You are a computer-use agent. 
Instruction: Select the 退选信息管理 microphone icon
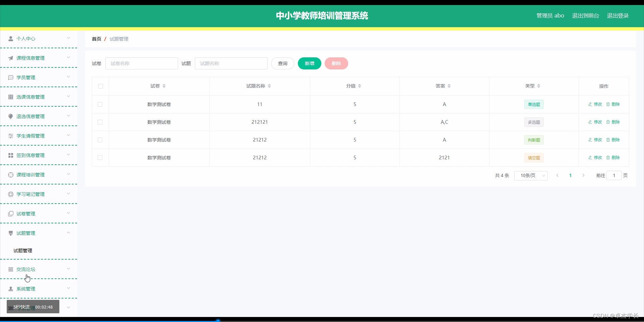point(10,116)
